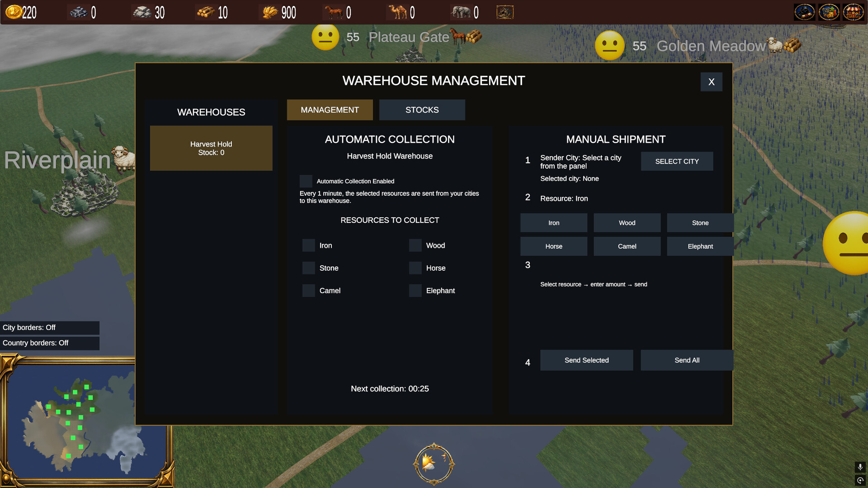The width and height of the screenshot is (868, 488).
Task: Click Plateau Gate city happiness face
Action: coord(325,37)
